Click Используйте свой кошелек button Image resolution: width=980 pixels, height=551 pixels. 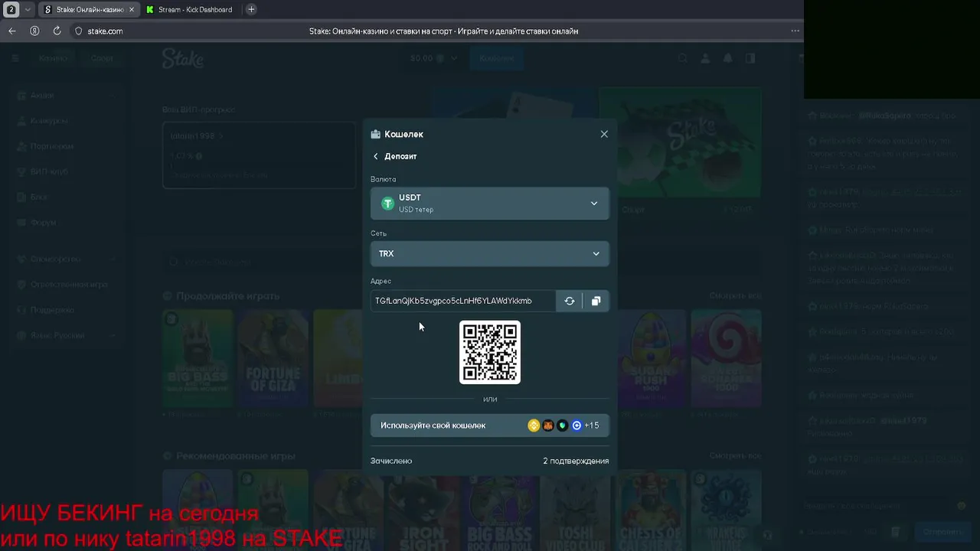pos(490,425)
